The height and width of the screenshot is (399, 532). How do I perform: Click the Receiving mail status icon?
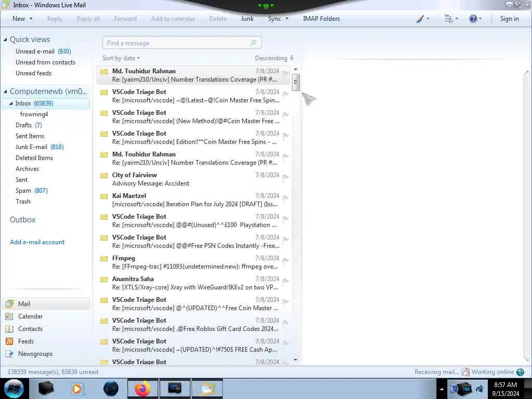coord(465,372)
